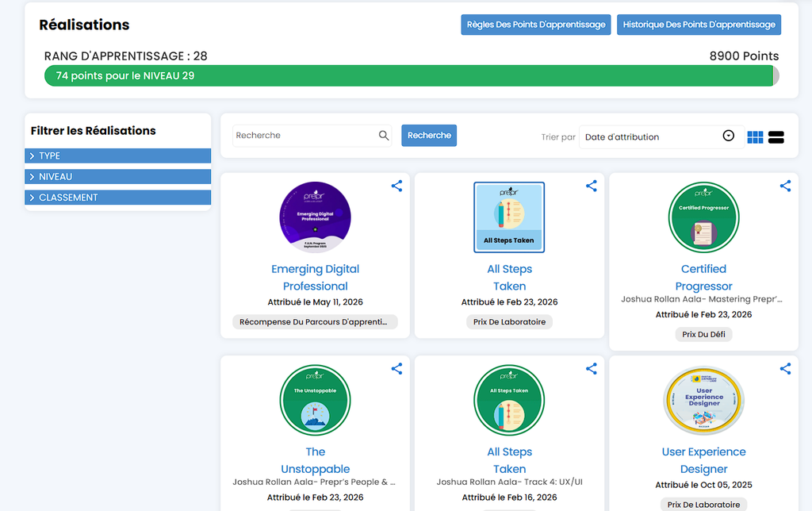Share the Certified Progressor badge
Screen dimensions: 812x511
tap(786, 186)
